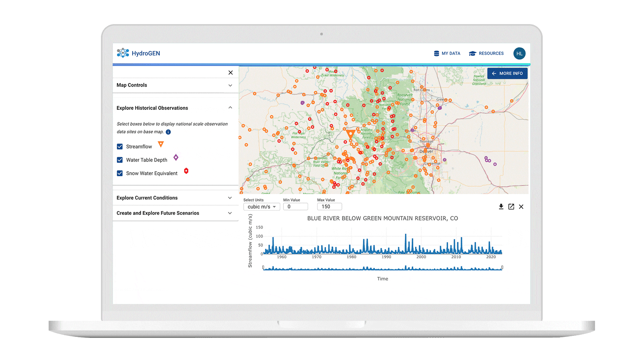
Task: Open chart in a new window
Action: pos(511,206)
